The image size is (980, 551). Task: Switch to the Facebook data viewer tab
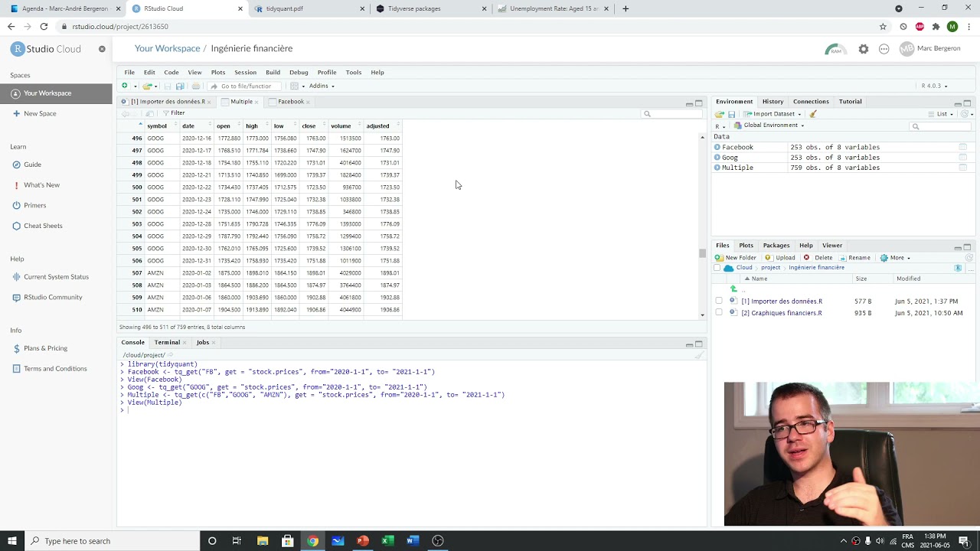point(290,102)
